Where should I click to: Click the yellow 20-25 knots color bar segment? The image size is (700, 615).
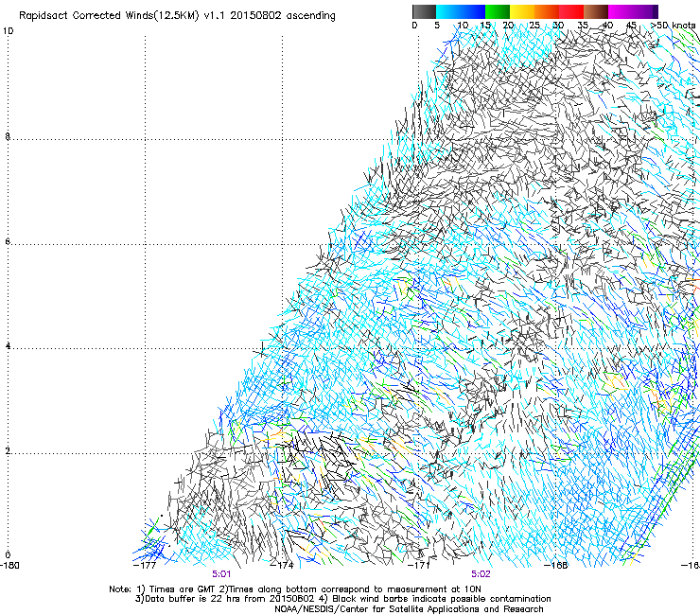coord(522,11)
